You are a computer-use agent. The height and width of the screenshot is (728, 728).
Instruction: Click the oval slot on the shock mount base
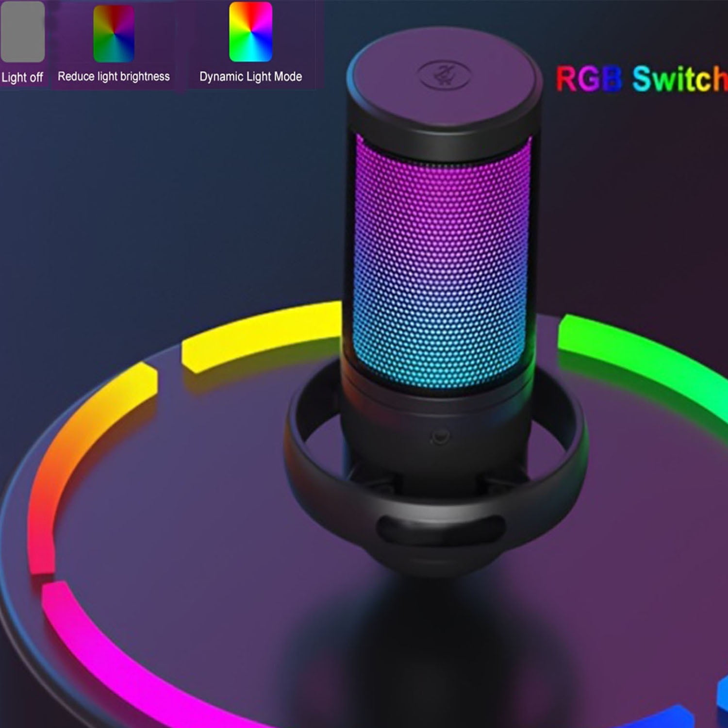(441, 529)
